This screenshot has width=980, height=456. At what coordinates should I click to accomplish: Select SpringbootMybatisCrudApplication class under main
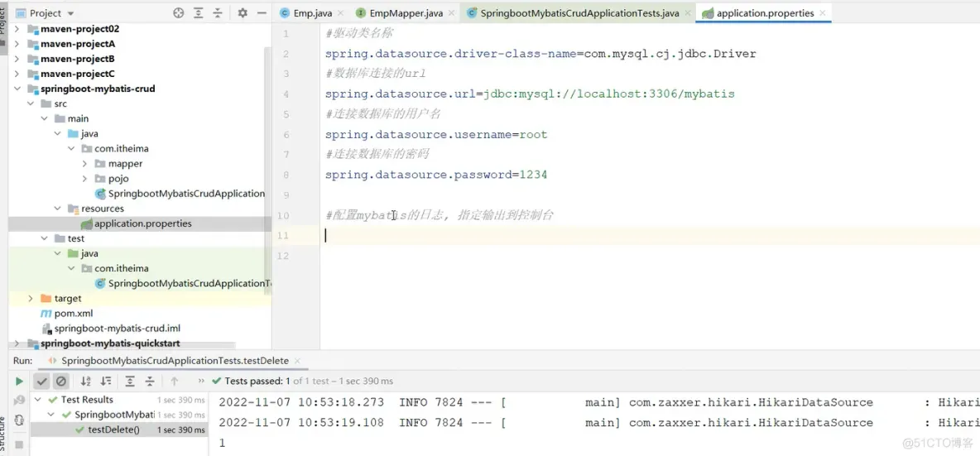click(x=181, y=194)
